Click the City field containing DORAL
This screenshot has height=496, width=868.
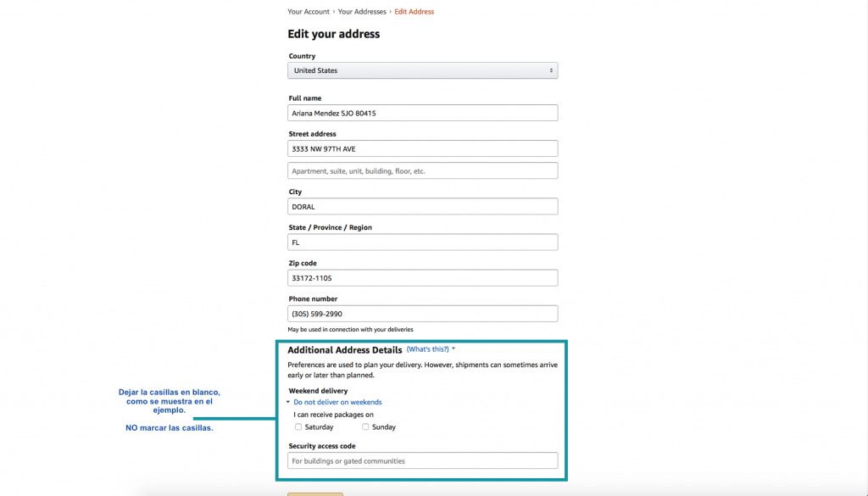click(x=422, y=207)
